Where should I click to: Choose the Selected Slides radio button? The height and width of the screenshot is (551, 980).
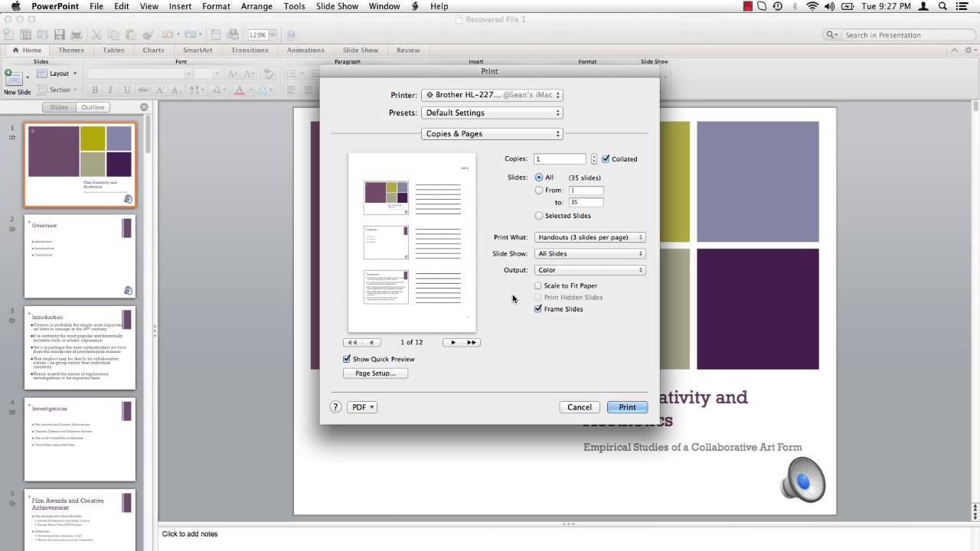(x=539, y=216)
